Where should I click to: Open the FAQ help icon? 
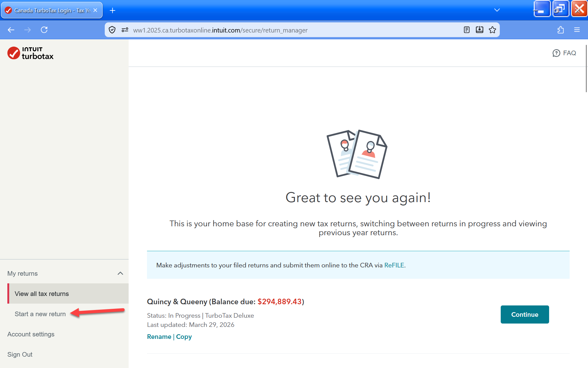coord(556,53)
